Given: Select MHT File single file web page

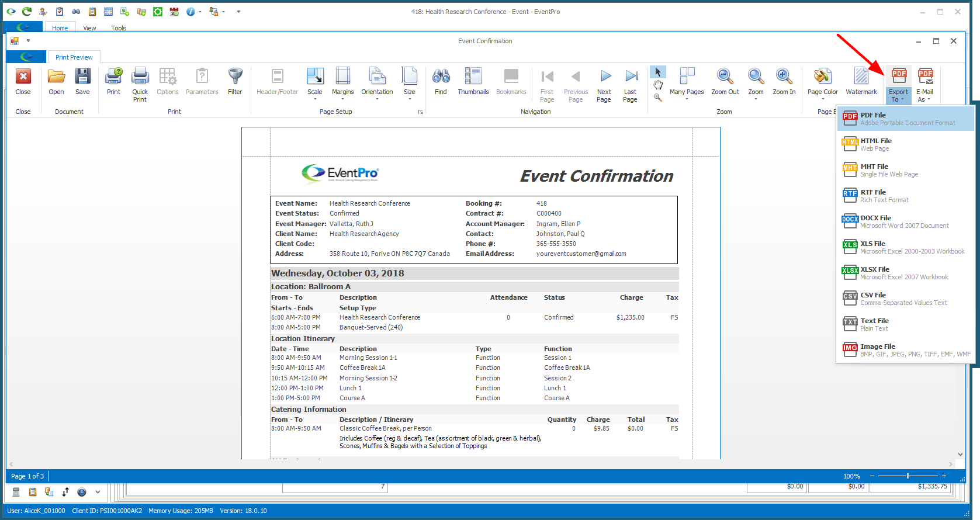Looking at the screenshot, I should (906, 170).
